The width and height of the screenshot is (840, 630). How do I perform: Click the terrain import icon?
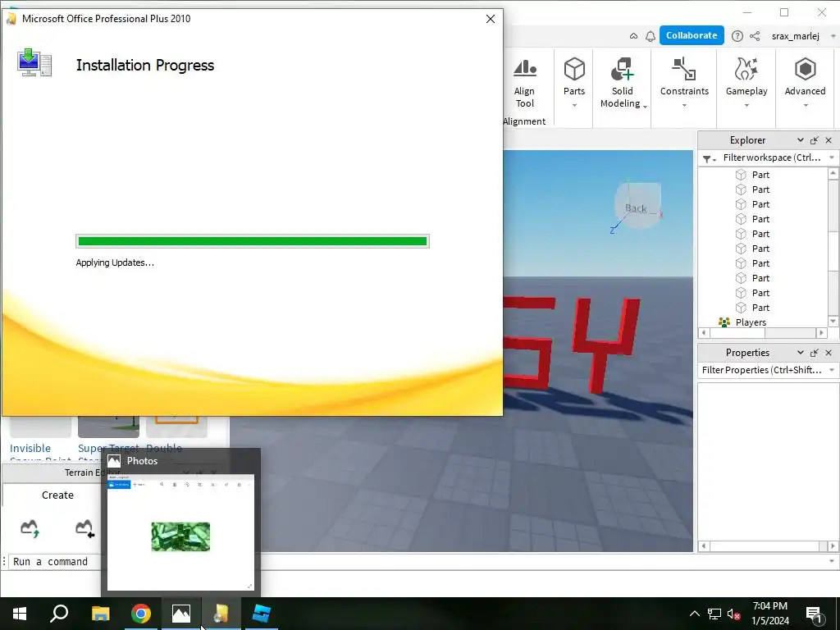(x=84, y=528)
